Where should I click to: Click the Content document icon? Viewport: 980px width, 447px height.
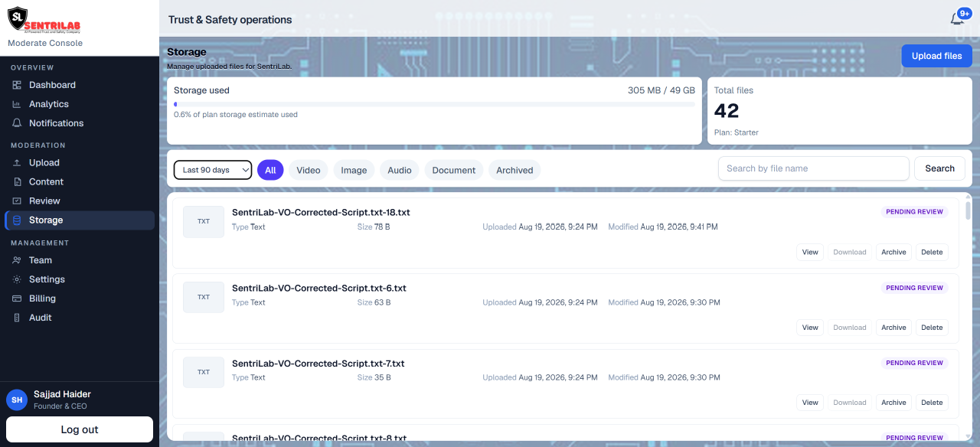point(17,182)
